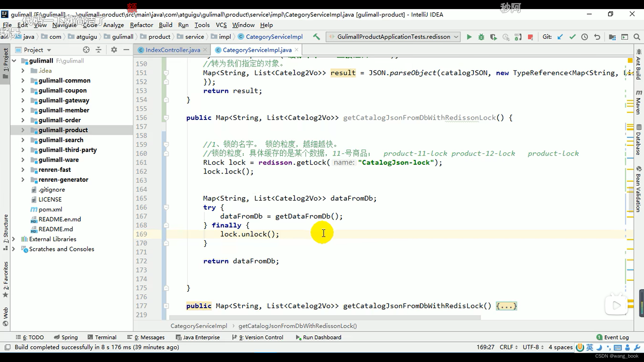644x362 pixels.
Task: Run with coverage icon in toolbar
Action: 493,37
